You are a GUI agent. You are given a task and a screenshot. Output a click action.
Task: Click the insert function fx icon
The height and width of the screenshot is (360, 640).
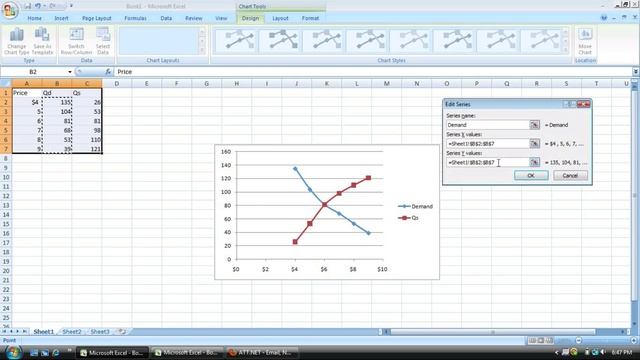(x=108, y=72)
